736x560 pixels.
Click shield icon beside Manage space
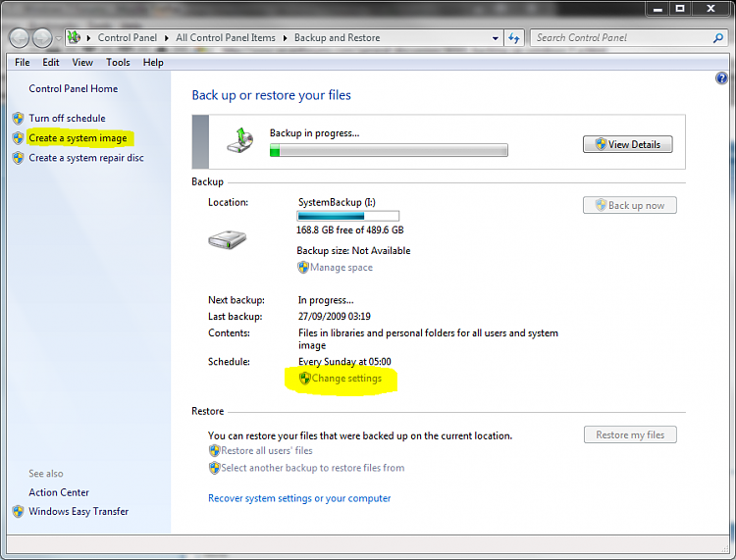point(303,268)
